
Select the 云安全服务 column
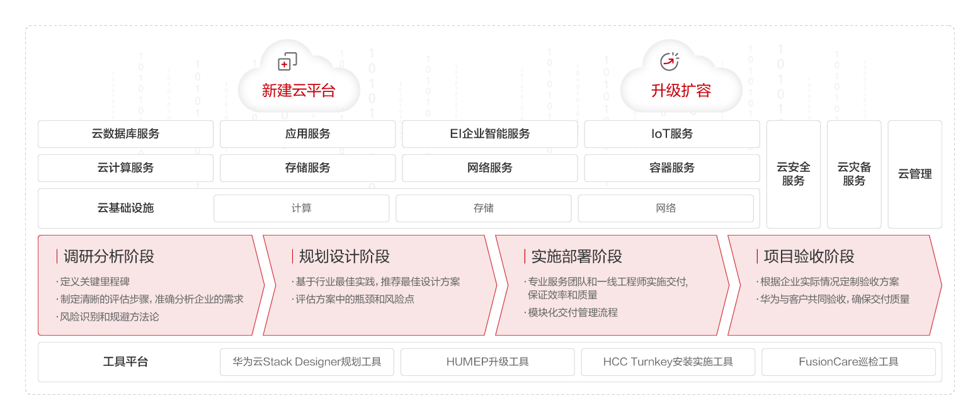tap(793, 174)
